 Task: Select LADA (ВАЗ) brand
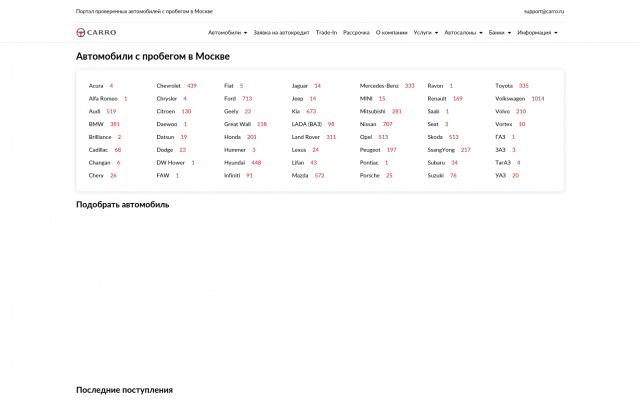click(307, 124)
